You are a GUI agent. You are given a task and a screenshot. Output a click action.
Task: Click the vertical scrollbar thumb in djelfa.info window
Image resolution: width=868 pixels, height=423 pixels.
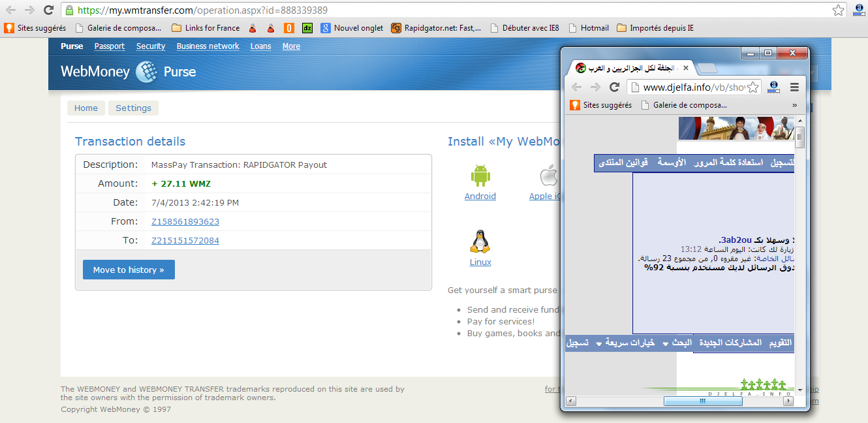(x=800, y=138)
